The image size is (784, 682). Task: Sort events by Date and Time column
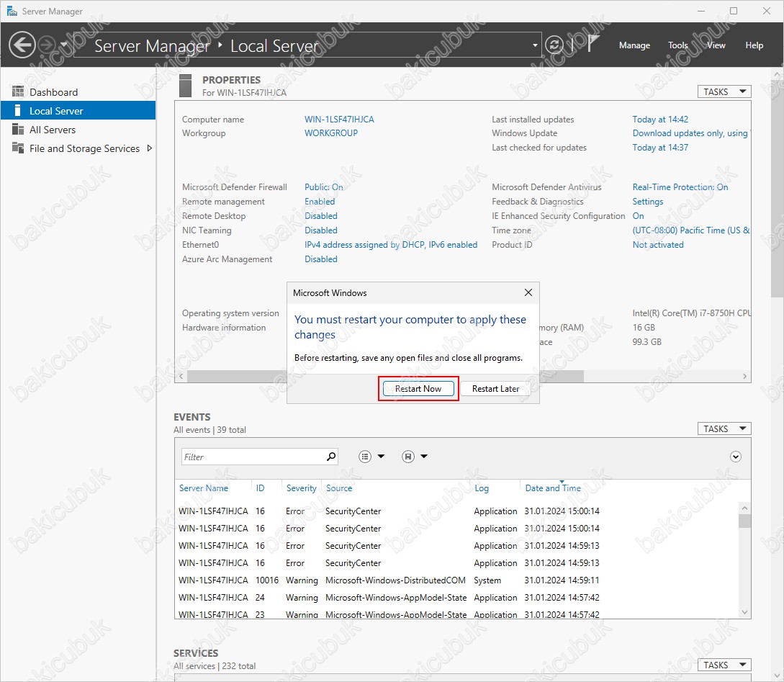[552, 488]
